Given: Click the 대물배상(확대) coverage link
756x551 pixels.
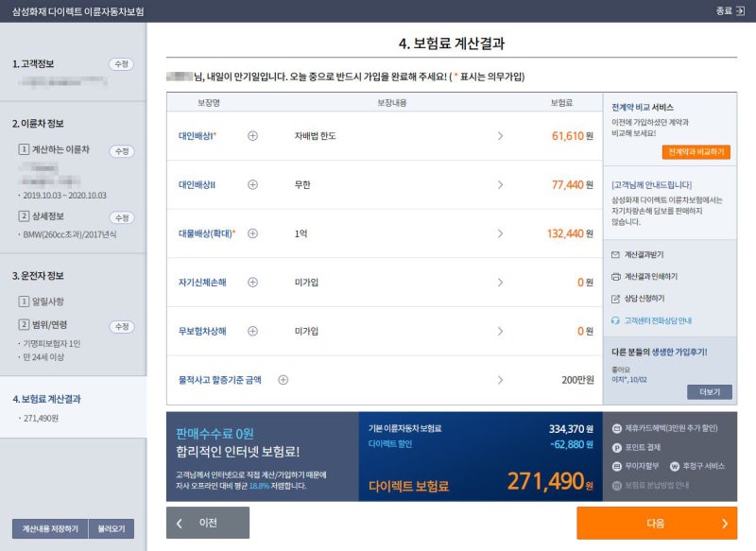Looking at the screenshot, I should point(207,233).
